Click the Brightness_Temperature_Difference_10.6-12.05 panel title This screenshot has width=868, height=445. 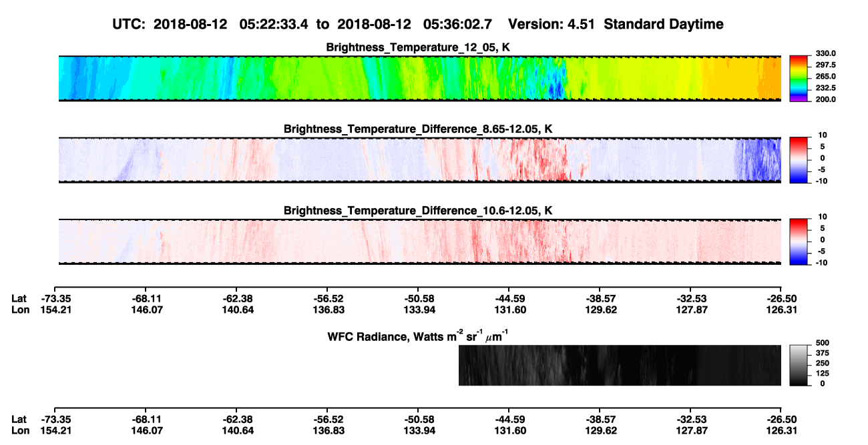(x=419, y=210)
